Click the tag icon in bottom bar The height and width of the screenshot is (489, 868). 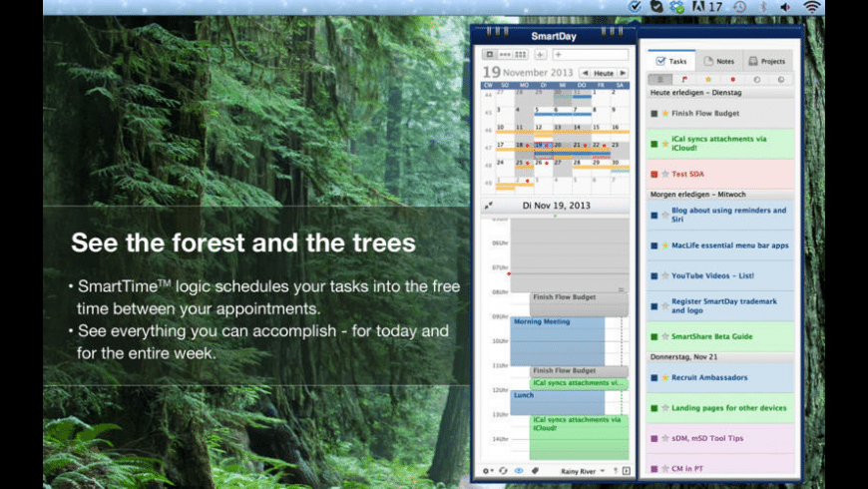535,471
